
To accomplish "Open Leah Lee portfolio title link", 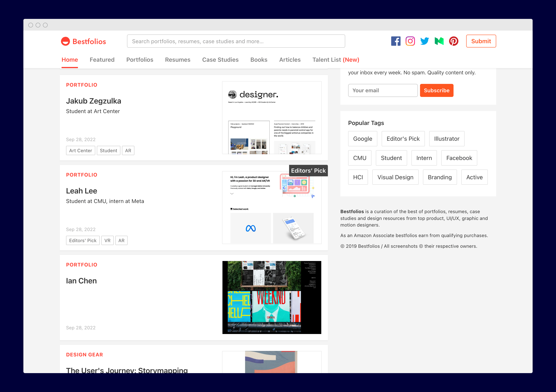I will tap(82, 191).
